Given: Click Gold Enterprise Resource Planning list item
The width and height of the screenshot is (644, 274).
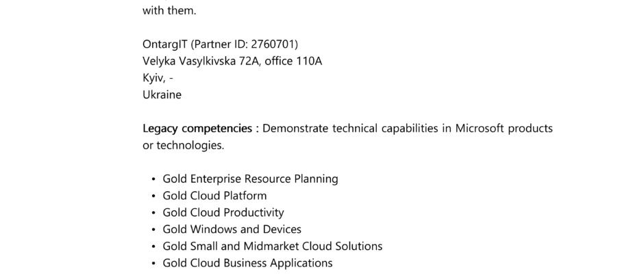Looking at the screenshot, I should click(250, 179).
